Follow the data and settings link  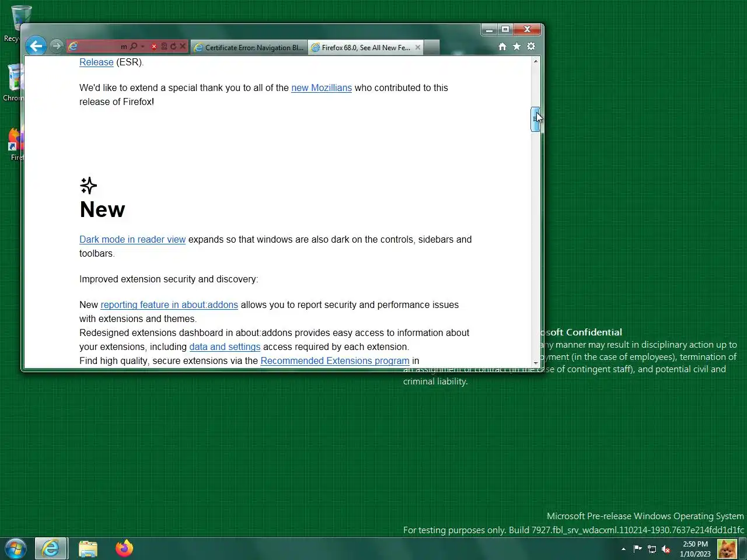pos(225,346)
